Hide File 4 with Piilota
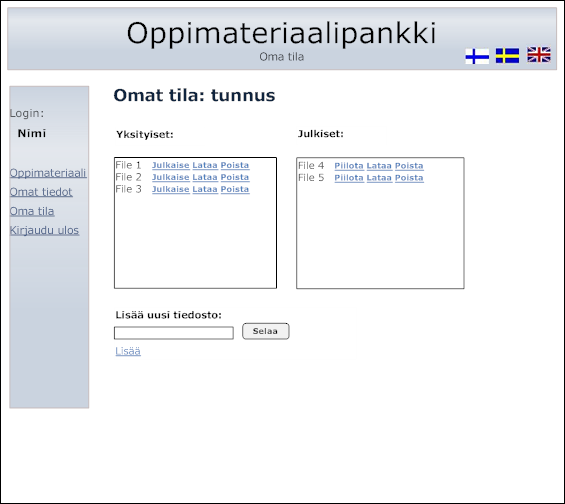Viewport: 565px width, 504px height. [349, 166]
